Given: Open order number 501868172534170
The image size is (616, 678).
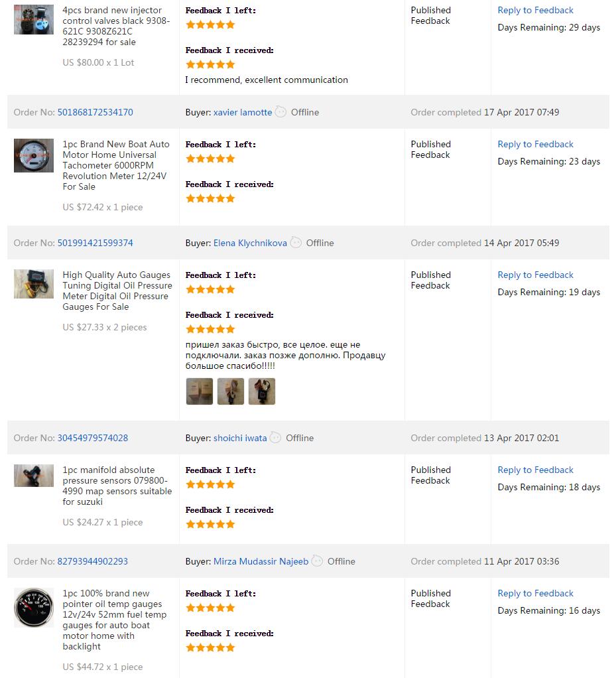Looking at the screenshot, I should [x=95, y=112].
